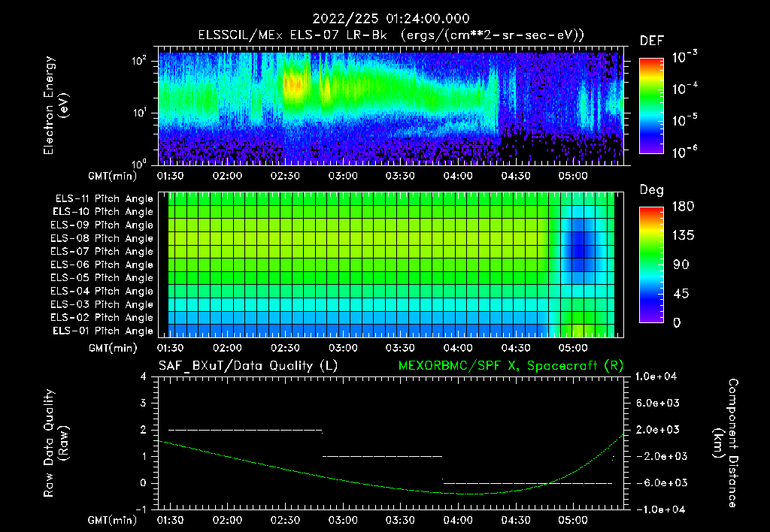This screenshot has width=770, height=532.
Task: Click the ELS-08 Pitch Angle row label
Action: 102,238
